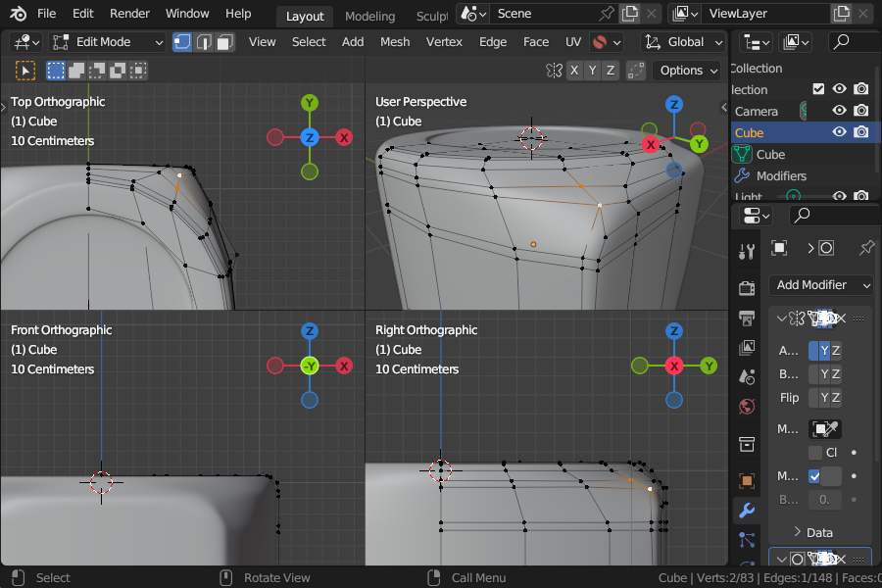
Task: Select the Cube object in outliner
Action: (x=750, y=133)
